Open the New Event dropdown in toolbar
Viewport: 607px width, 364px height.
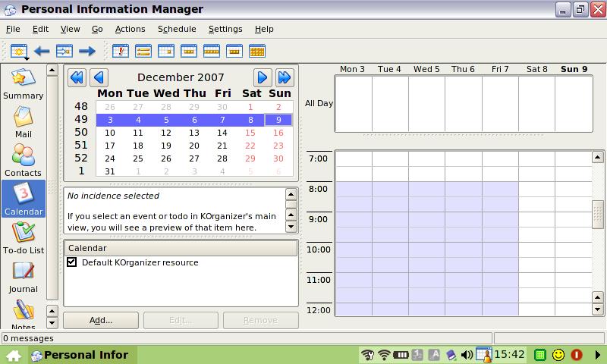pyautogui.click(x=20, y=52)
